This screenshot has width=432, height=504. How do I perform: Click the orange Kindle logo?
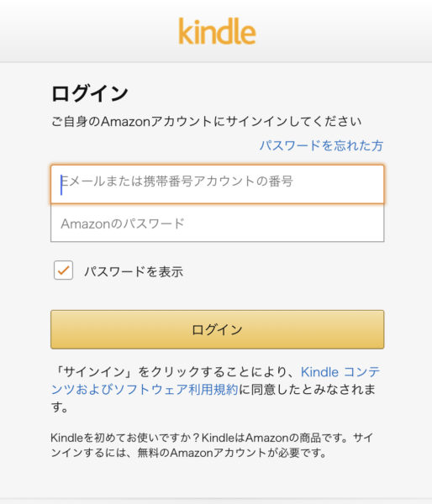tap(217, 31)
